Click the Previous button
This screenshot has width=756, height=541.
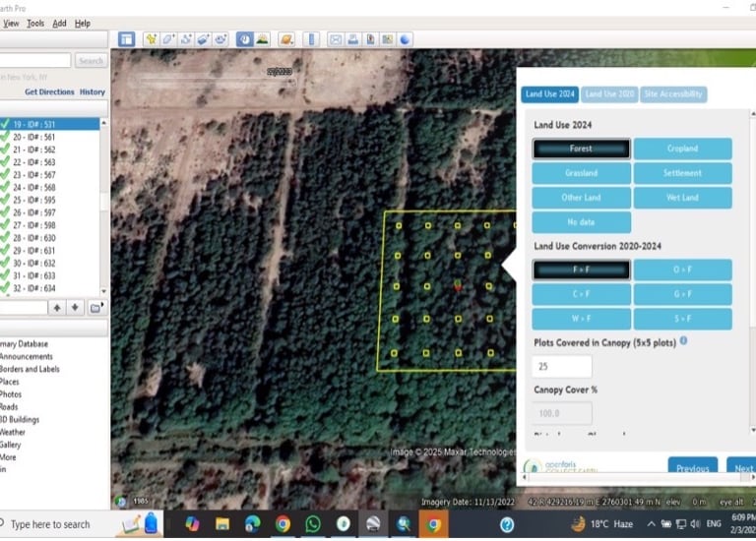[x=692, y=466]
